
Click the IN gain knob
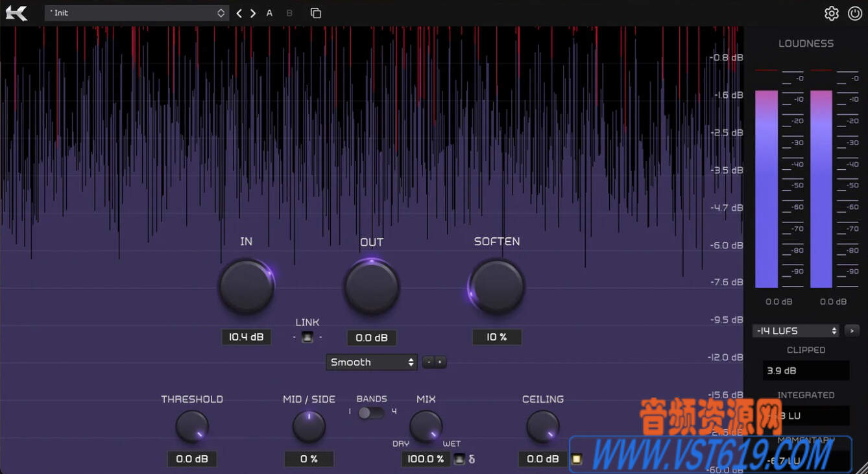(x=246, y=286)
